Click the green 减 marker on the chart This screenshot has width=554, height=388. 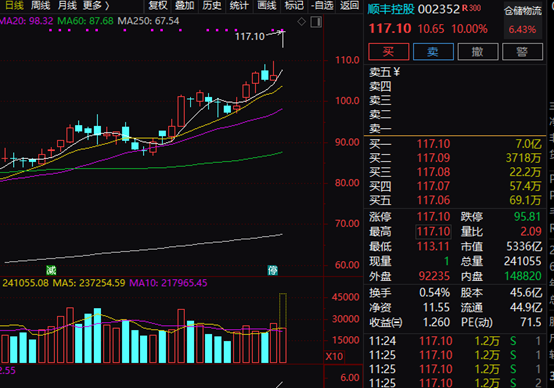tap(51, 270)
